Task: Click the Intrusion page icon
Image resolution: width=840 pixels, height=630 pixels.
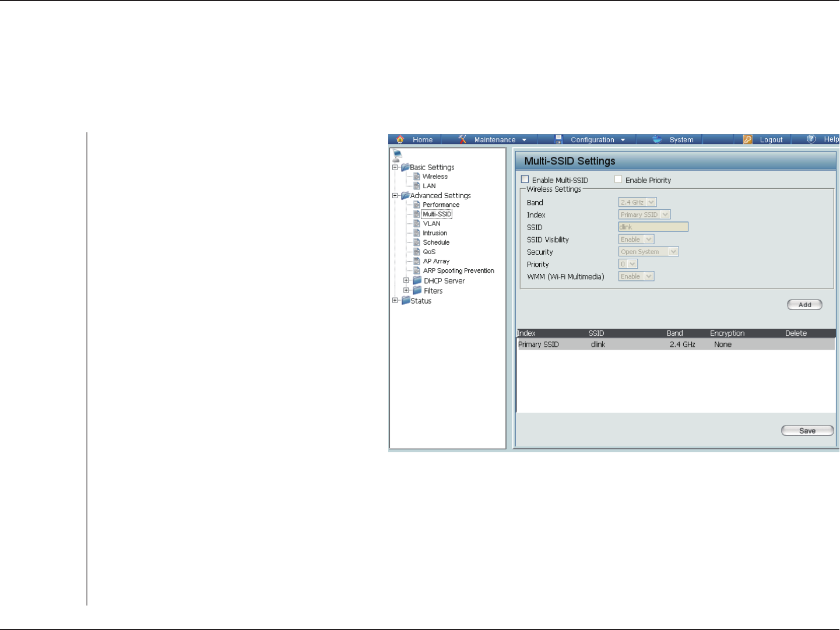Action: coord(417,233)
